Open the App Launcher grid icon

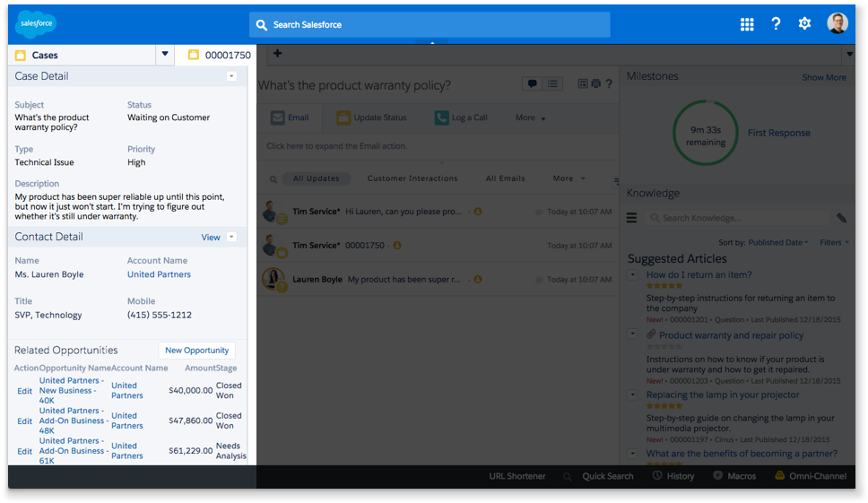click(x=747, y=24)
